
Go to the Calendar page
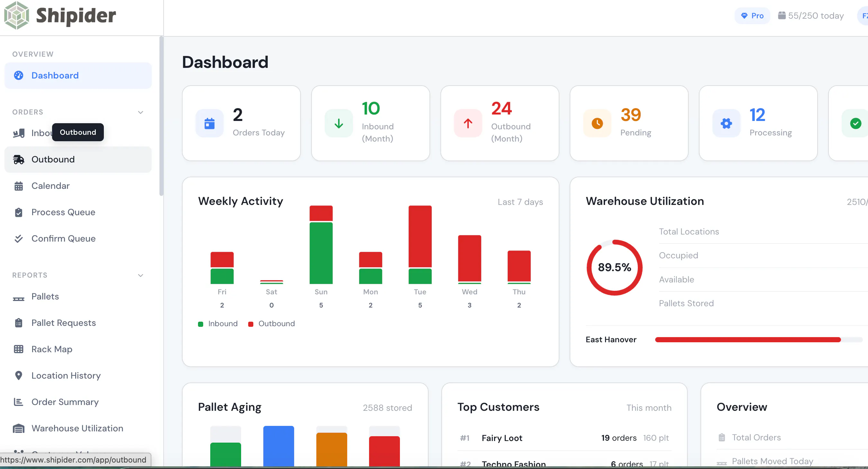78,186
